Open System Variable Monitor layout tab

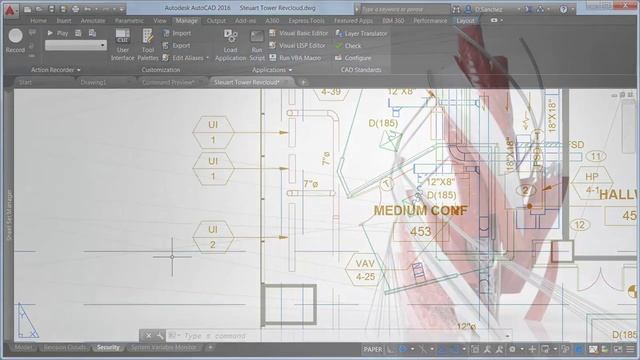click(163, 348)
